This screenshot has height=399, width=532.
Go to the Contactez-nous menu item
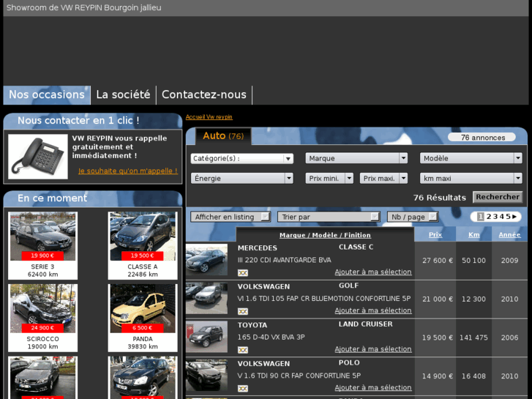click(x=203, y=94)
